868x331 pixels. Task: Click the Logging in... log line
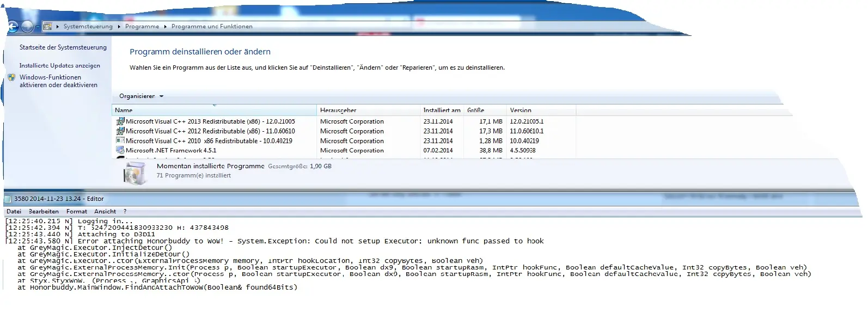click(69, 222)
